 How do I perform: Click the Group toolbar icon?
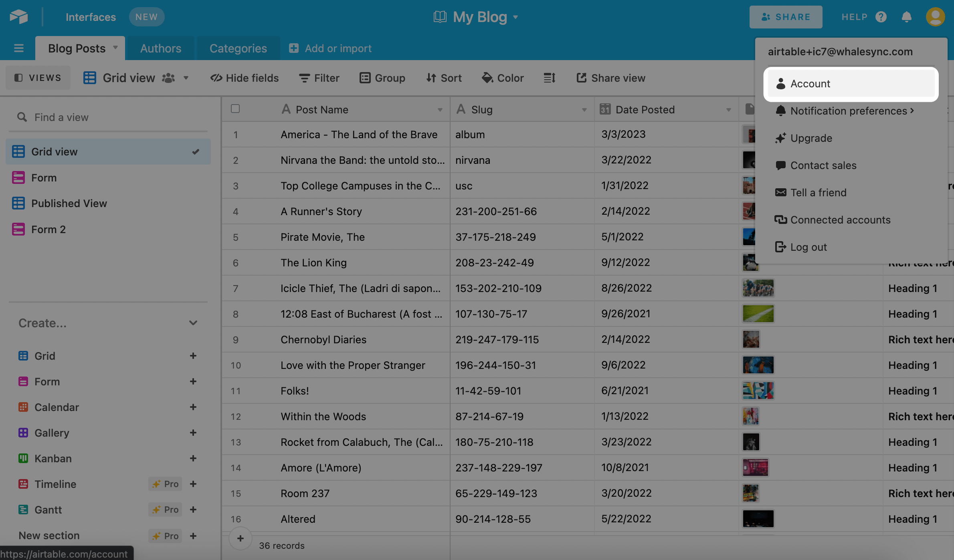point(365,78)
